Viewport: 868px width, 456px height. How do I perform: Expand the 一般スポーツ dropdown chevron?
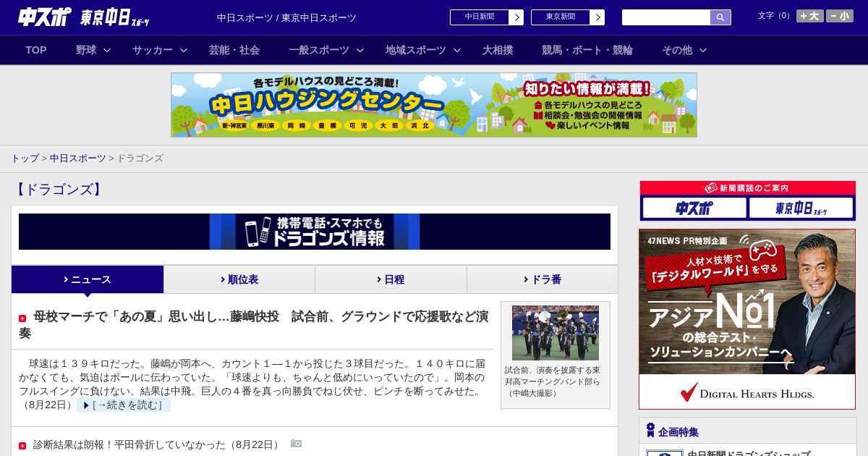point(360,50)
